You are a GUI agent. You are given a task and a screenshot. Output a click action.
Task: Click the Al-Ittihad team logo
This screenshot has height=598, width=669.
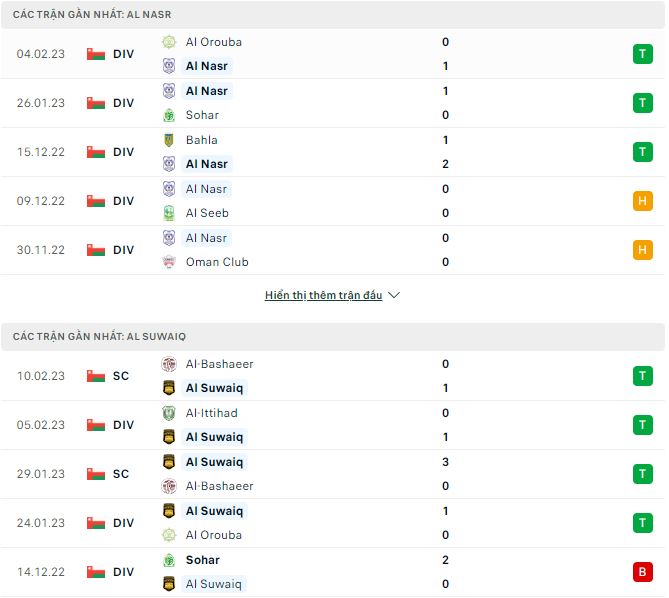pos(169,413)
